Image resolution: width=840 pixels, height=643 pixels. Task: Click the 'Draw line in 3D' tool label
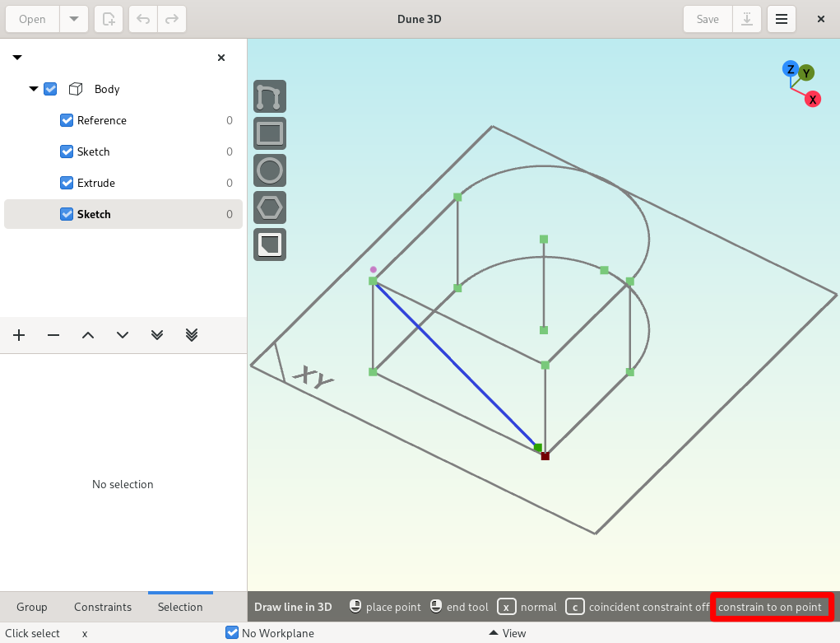tap(293, 607)
